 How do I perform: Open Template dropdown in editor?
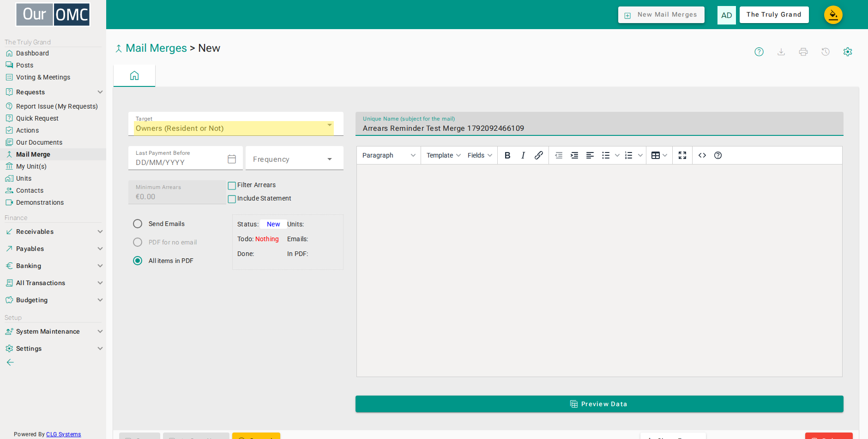[x=443, y=155]
